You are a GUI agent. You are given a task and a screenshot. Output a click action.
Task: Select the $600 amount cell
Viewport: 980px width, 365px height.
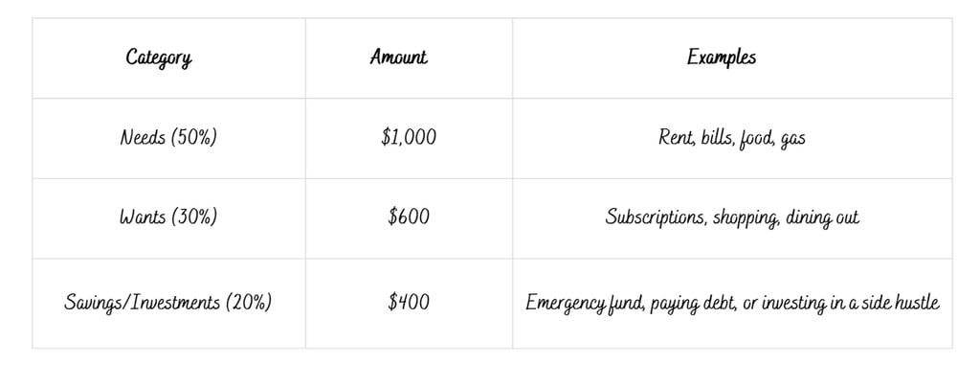pyautogui.click(x=409, y=218)
